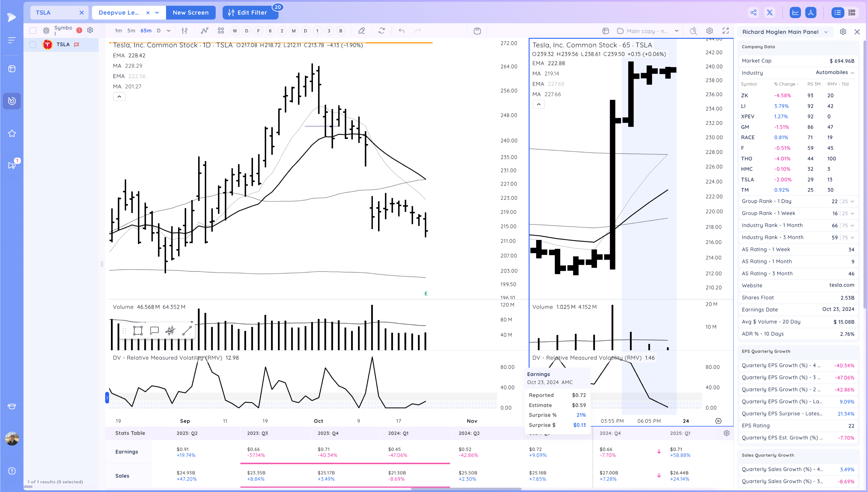Share the chart via the X (Twitter) icon
The image size is (868, 492).
[x=770, y=12]
